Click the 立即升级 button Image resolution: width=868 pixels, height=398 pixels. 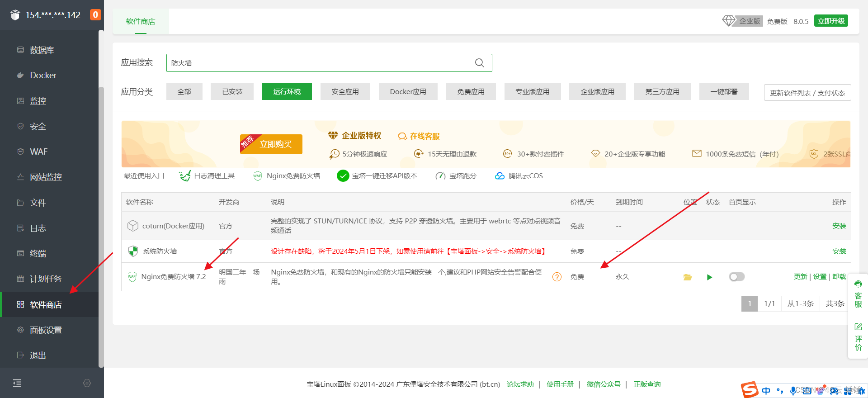[831, 21]
